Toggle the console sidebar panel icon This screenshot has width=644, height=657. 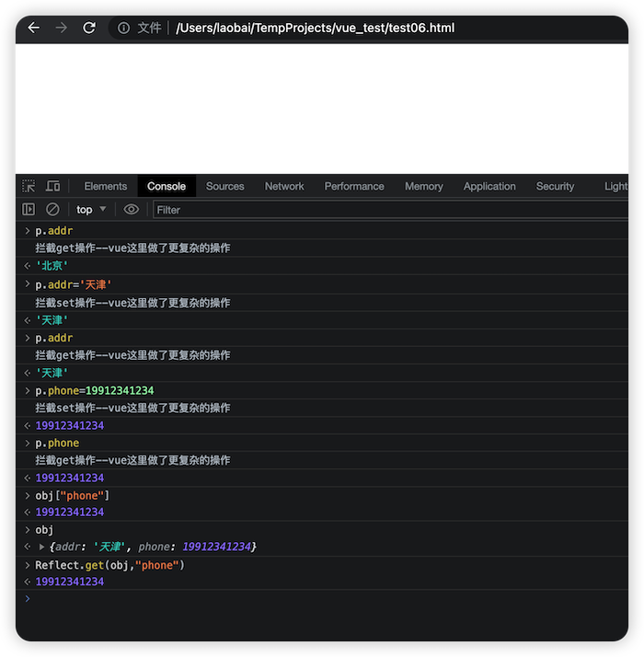(x=29, y=209)
